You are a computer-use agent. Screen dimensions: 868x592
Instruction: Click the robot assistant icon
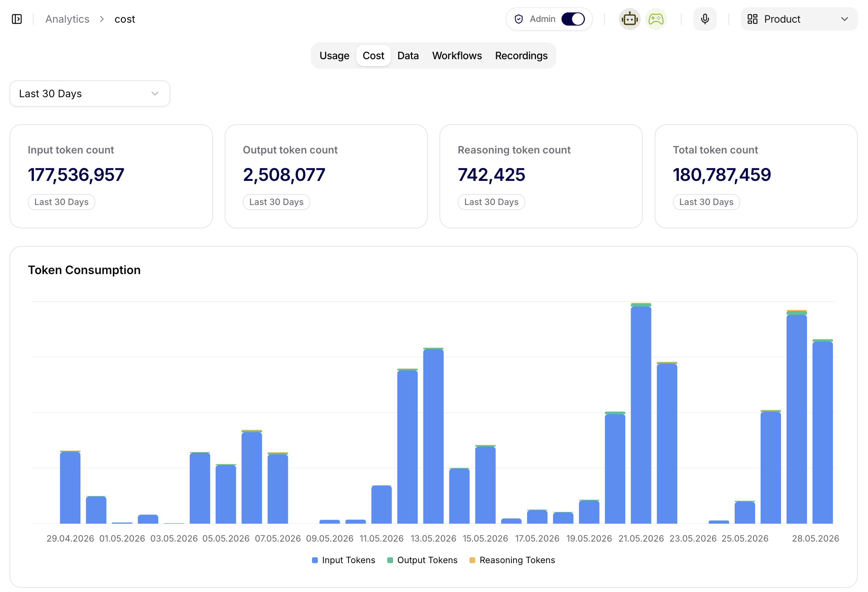click(630, 19)
